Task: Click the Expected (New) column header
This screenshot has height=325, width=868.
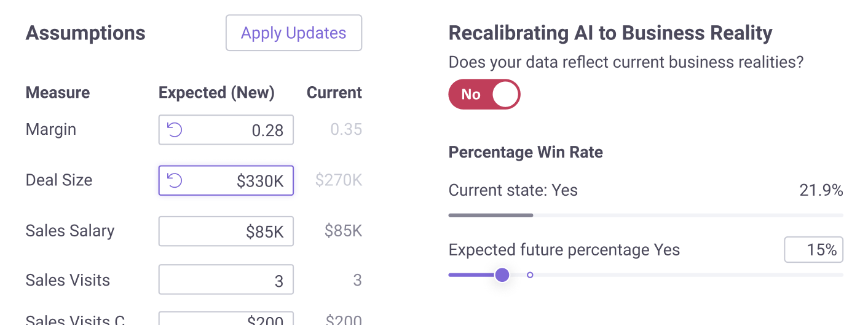Action: (x=216, y=93)
